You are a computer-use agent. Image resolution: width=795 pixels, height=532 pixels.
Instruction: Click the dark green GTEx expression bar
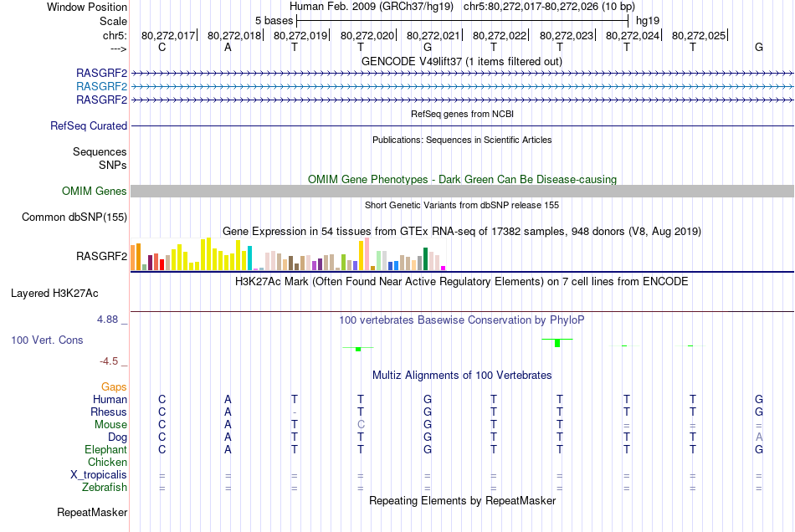coord(425,259)
